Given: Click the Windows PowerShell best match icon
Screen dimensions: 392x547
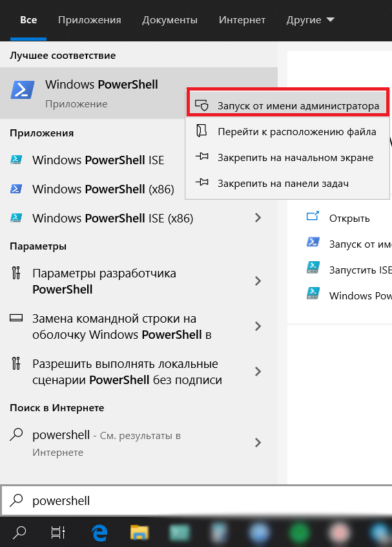Looking at the screenshot, I should pos(23,90).
